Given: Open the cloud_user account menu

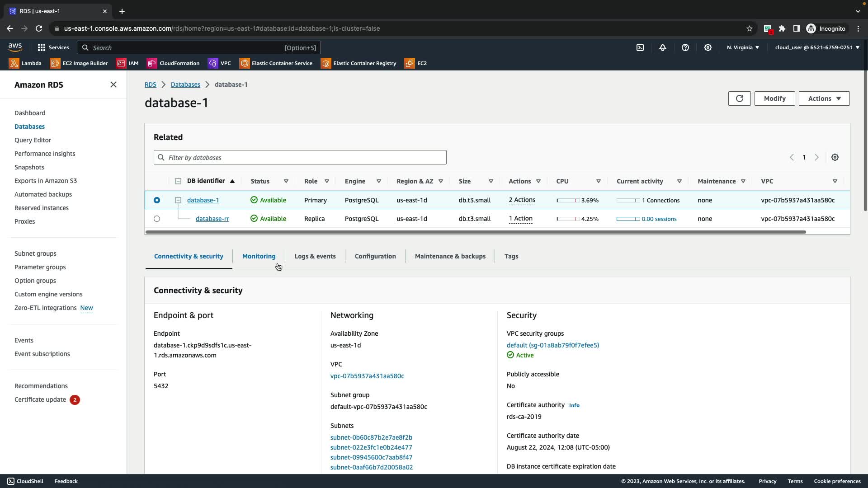Looking at the screenshot, I should (x=817, y=47).
